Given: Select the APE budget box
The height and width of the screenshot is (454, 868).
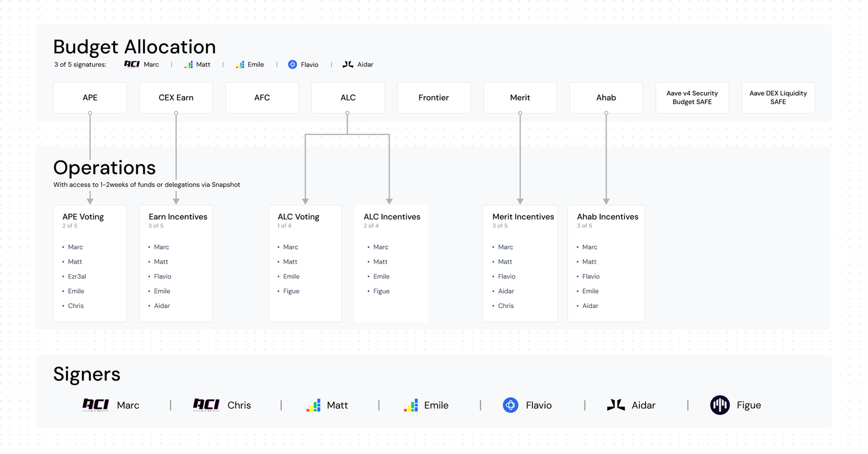Looking at the screenshot, I should (x=90, y=97).
